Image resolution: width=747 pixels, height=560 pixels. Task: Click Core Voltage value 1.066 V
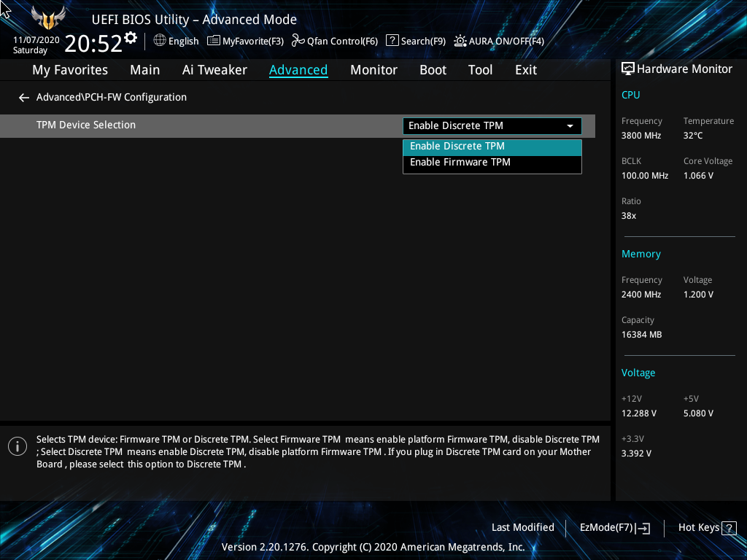(x=698, y=176)
